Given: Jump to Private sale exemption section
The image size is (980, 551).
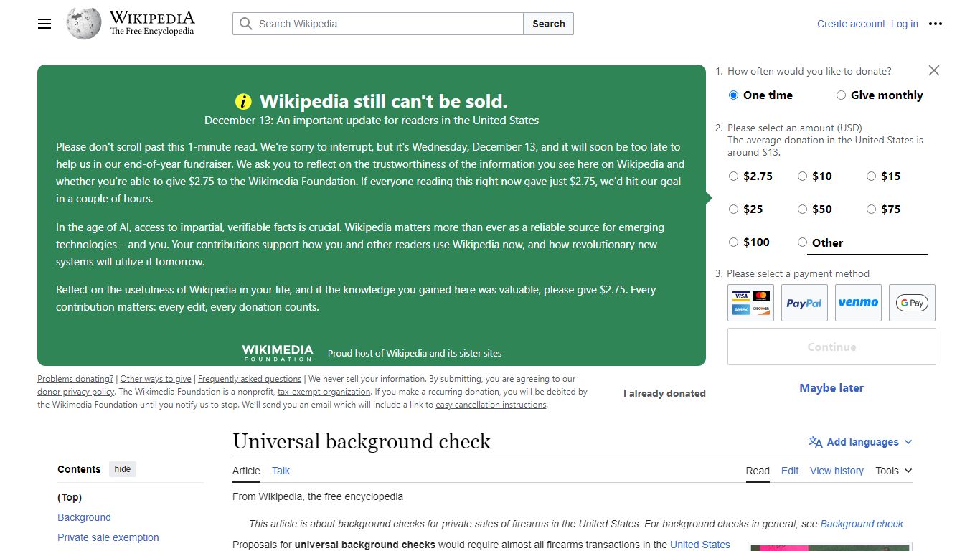Looking at the screenshot, I should click(108, 537).
